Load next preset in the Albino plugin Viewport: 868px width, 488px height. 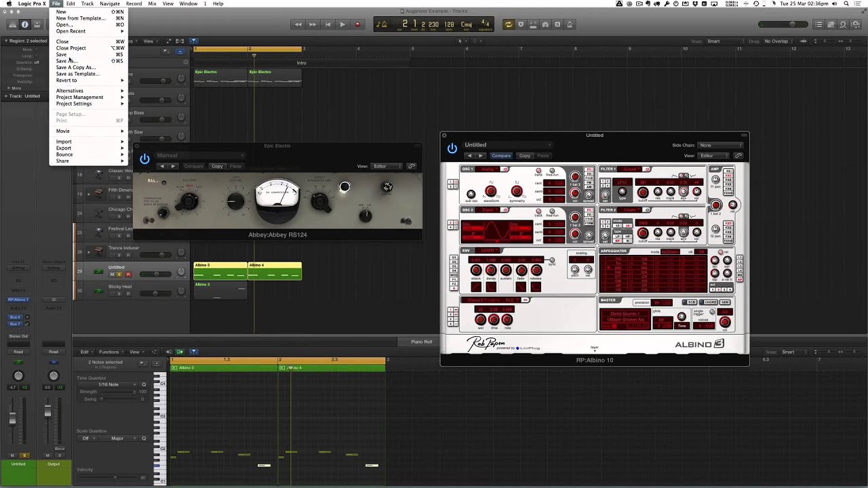(x=481, y=156)
